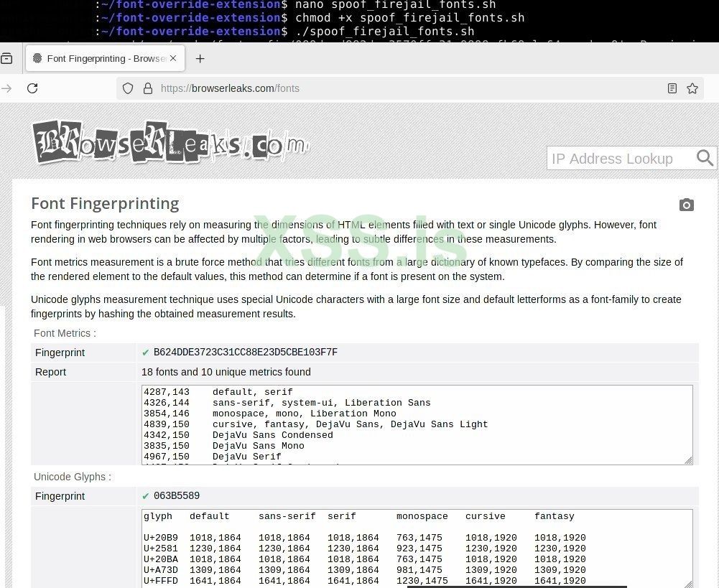Click the terminal 'chmod +x spoof_firejail_fonts.sh' line
719x588 pixels.
(x=410, y=18)
